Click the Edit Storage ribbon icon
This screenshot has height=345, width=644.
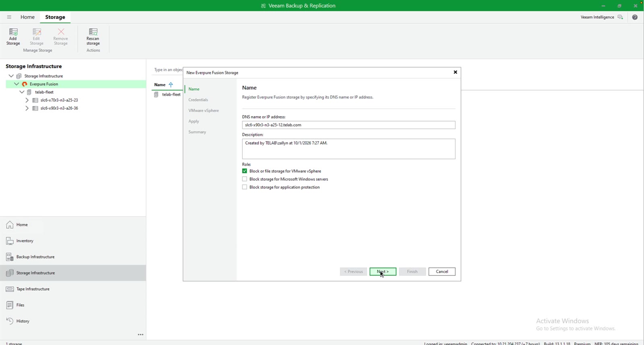(37, 37)
